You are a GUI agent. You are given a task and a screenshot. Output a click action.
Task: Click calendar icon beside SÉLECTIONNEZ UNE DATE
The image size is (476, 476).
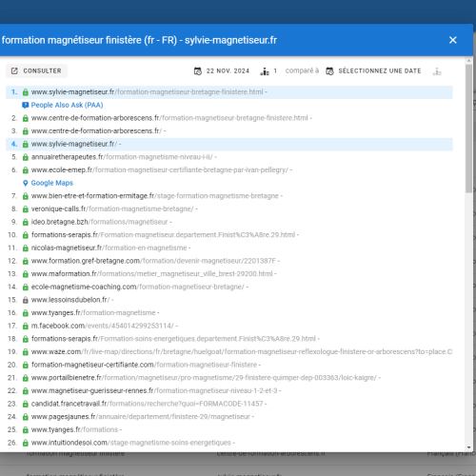point(329,71)
